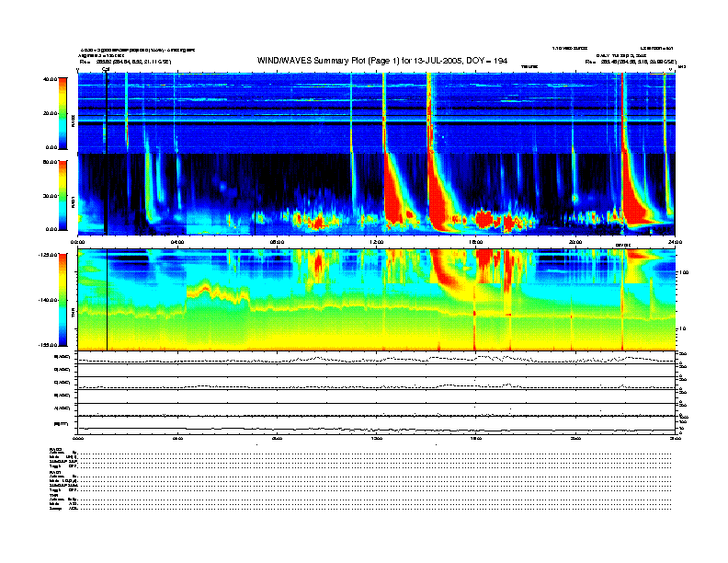
Task: Click the Cal marker above RAD2 panel
Action: pos(106,69)
